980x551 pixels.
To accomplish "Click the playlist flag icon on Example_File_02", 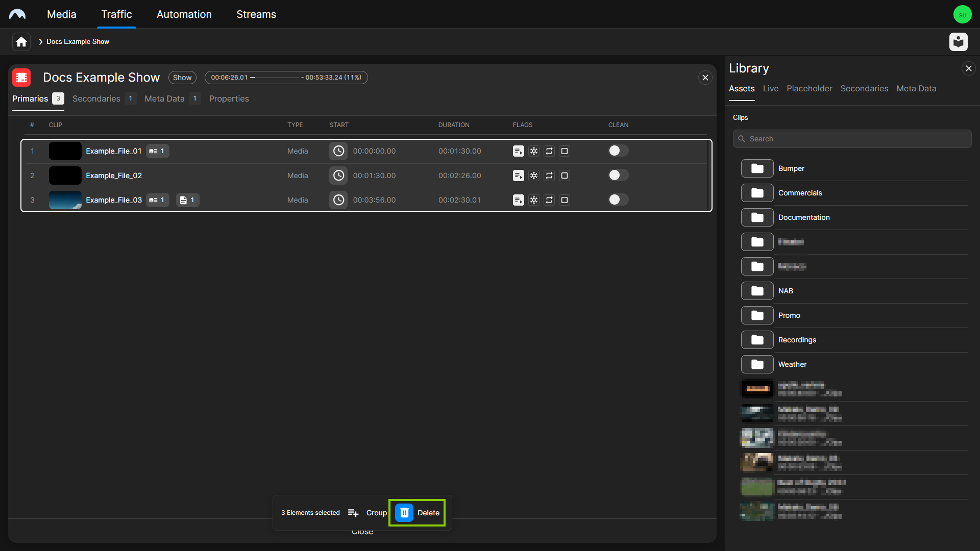I will [518, 176].
